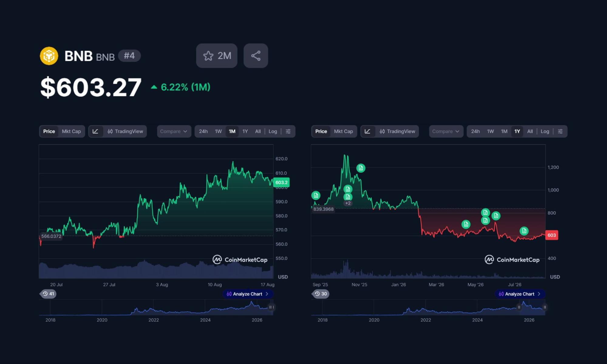Open Compare dropdown on right chart
Screen dimensions: 607x364
pyautogui.click(x=446, y=131)
